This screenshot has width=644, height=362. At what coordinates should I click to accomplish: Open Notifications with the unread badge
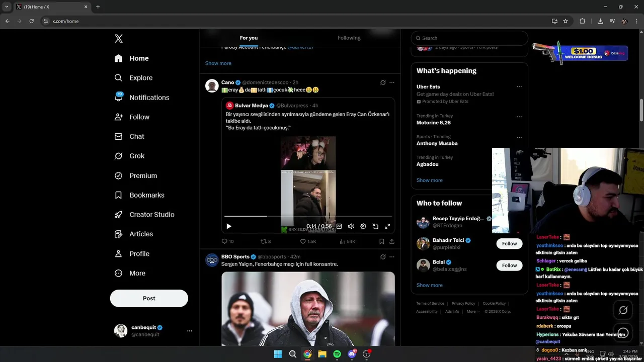coord(142,98)
